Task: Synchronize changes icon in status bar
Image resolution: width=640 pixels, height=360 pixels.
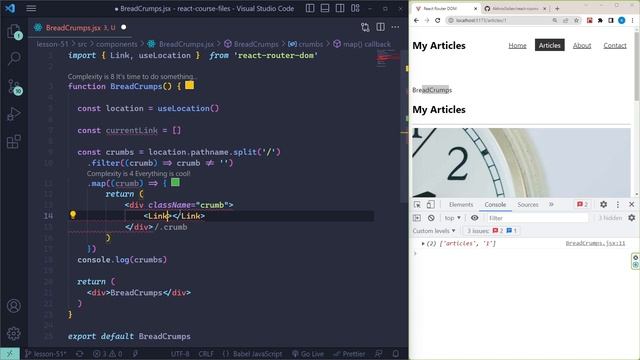Action: coord(80,354)
